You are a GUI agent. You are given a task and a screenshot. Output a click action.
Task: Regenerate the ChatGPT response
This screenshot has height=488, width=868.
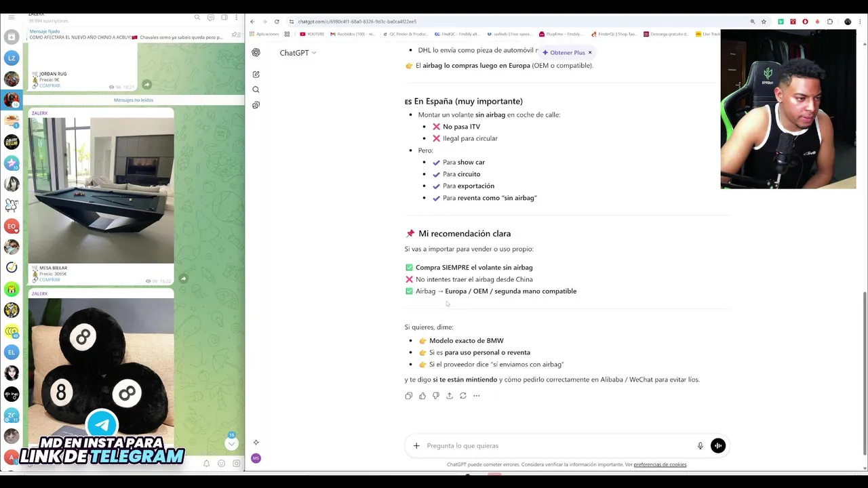(x=462, y=396)
